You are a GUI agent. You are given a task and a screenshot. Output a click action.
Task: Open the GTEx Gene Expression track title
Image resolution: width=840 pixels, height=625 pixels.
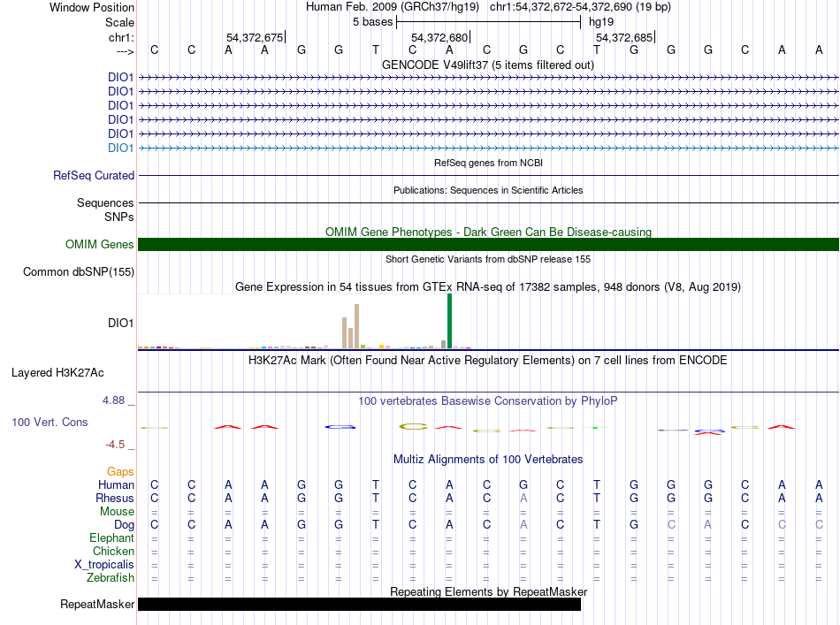click(x=488, y=286)
